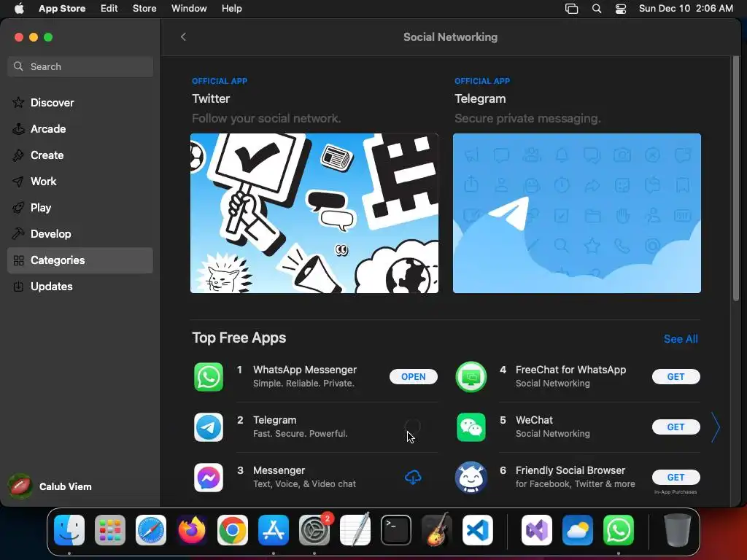Open the Window menu
This screenshot has width=747, height=560.
point(189,9)
